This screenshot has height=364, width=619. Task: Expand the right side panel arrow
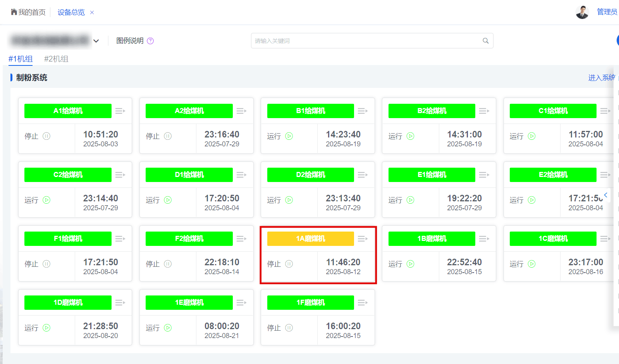(606, 195)
